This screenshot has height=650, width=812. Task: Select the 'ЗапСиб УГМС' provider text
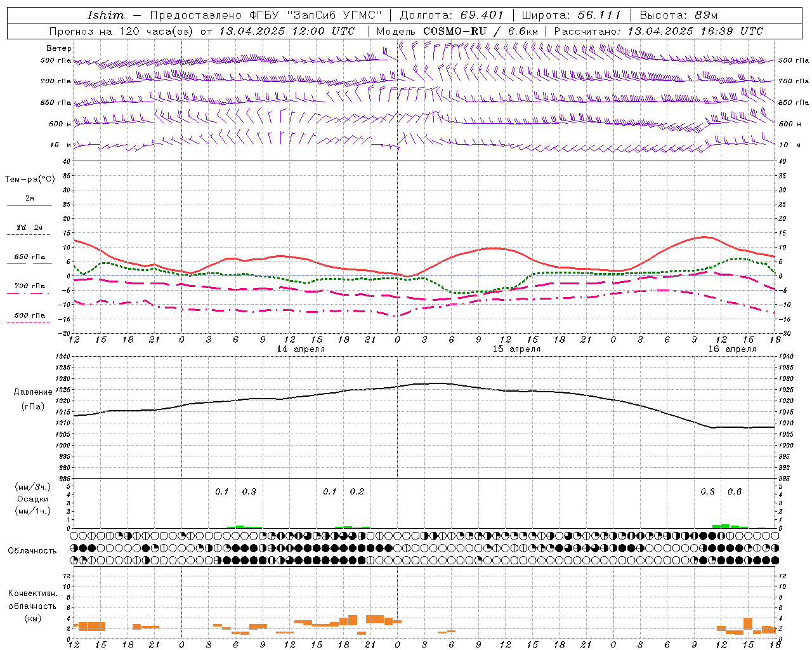tap(334, 15)
